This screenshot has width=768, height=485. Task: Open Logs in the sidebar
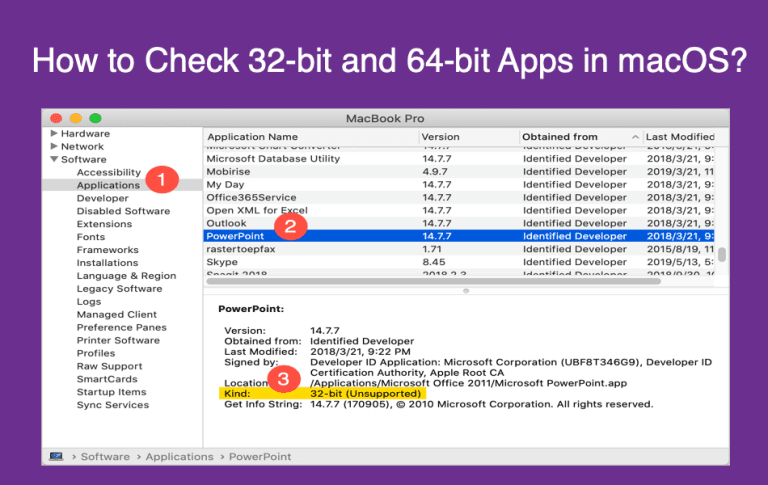click(89, 302)
